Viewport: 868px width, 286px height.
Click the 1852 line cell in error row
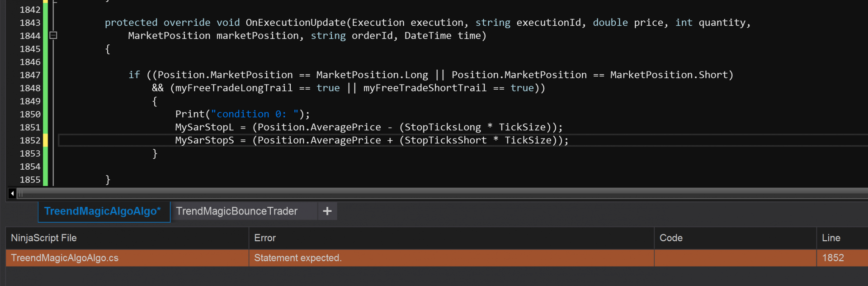(x=833, y=258)
